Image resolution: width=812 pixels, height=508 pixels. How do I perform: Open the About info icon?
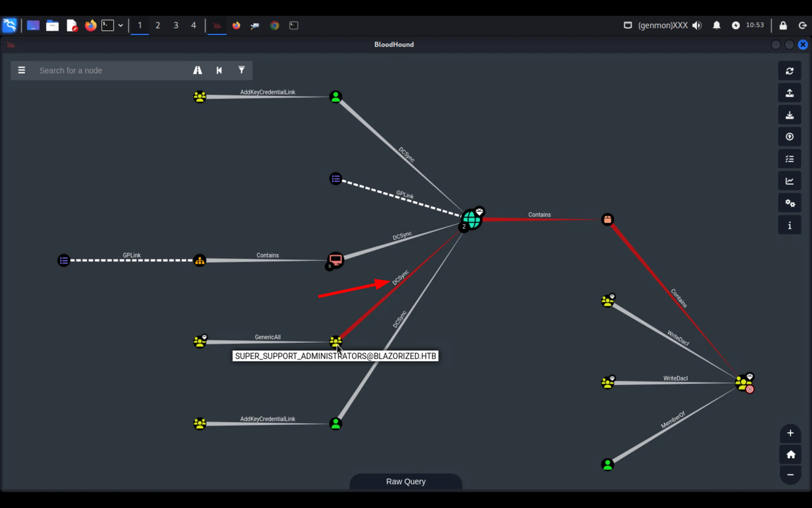tap(789, 225)
